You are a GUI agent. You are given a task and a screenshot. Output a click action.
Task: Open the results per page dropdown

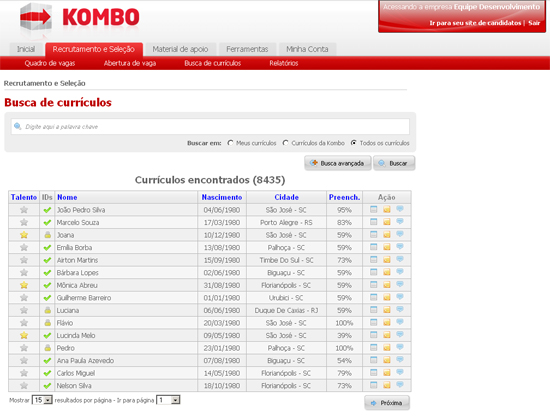pyautogui.click(x=42, y=400)
